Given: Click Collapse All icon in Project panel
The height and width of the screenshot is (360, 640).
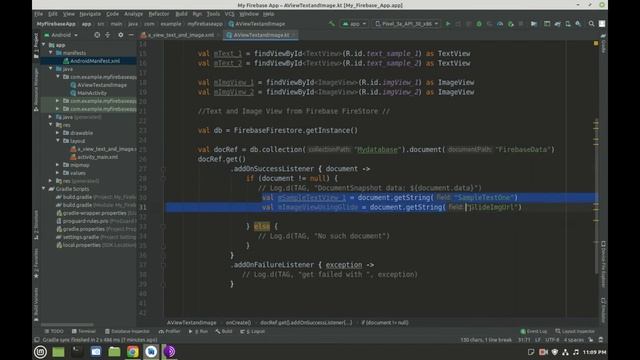Looking at the screenshot, I should click(x=108, y=35).
